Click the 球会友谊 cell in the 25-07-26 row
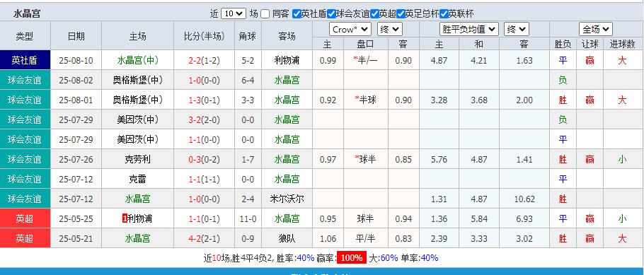This screenshot has width=644, height=275. coord(25,159)
